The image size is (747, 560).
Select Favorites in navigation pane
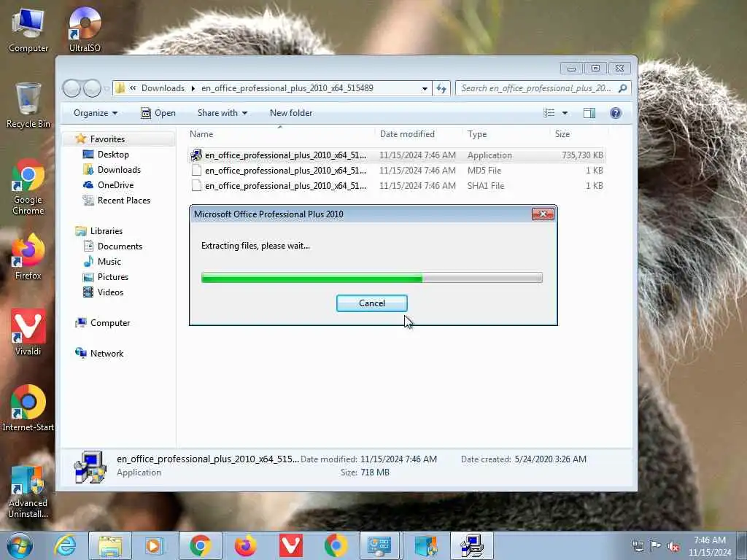click(107, 139)
